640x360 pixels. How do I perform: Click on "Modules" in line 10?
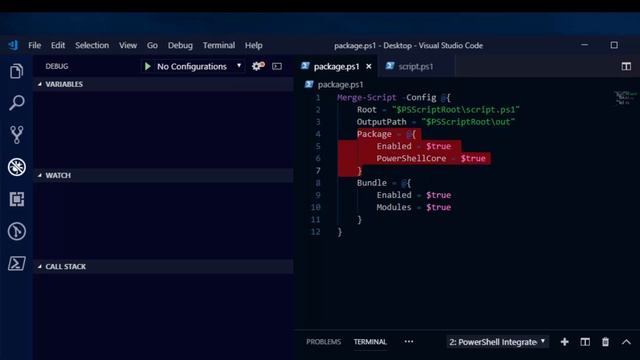[393, 207]
